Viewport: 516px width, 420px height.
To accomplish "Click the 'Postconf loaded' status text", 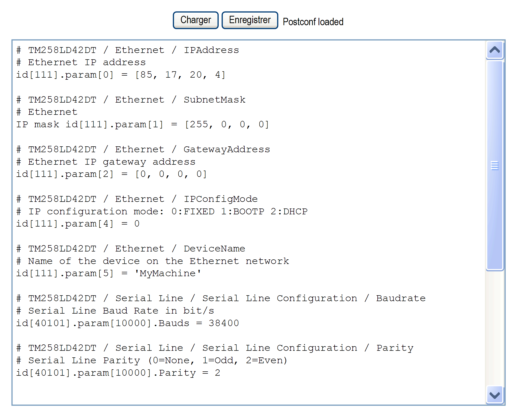I will pos(313,22).
